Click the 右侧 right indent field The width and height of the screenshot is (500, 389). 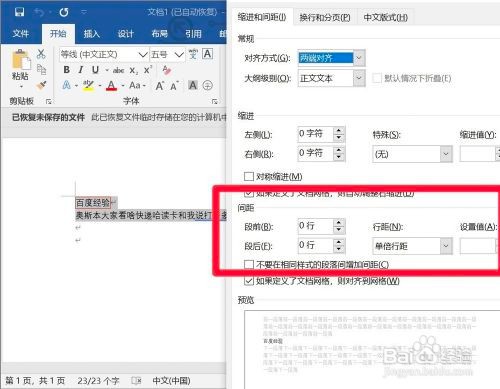click(x=315, y=153)
